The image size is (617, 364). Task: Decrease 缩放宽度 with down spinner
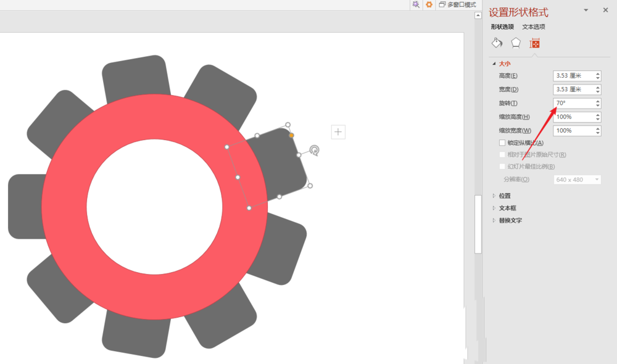(x=598, y=133)
